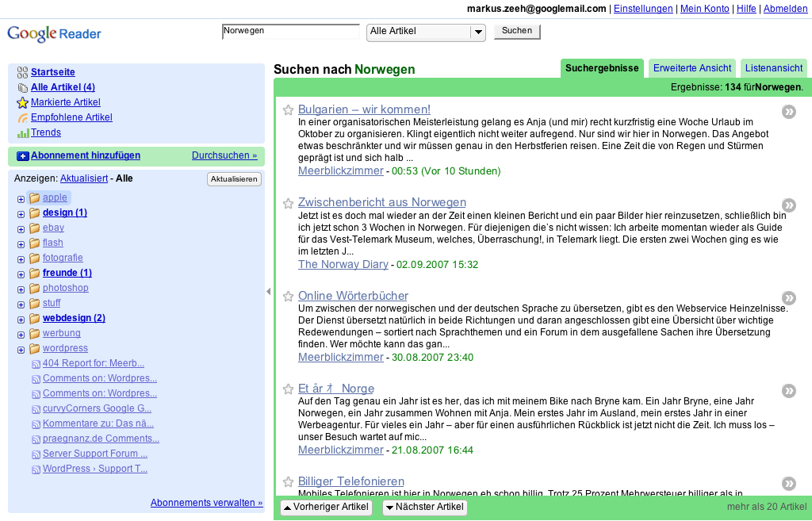Open original of 'Bulgarien – wir kommen!' via arrow icon
812x521 pixels.
[x=789, y=111]
